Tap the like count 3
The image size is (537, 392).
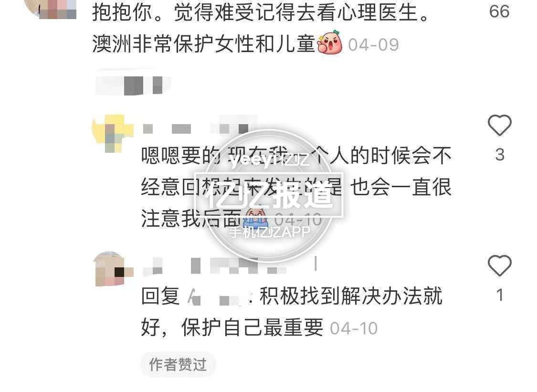coord(500,155)
